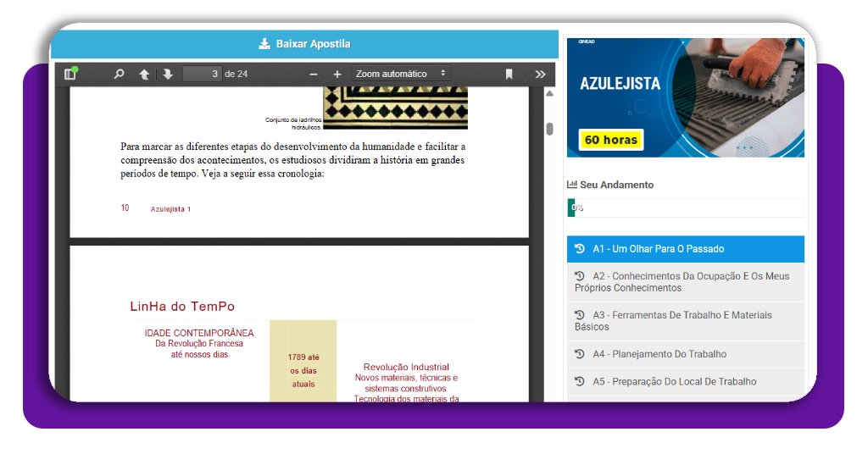Click the 'LinHa do TemPo' heading
Viewport: 868px width, 454px height.
(182, 307)
